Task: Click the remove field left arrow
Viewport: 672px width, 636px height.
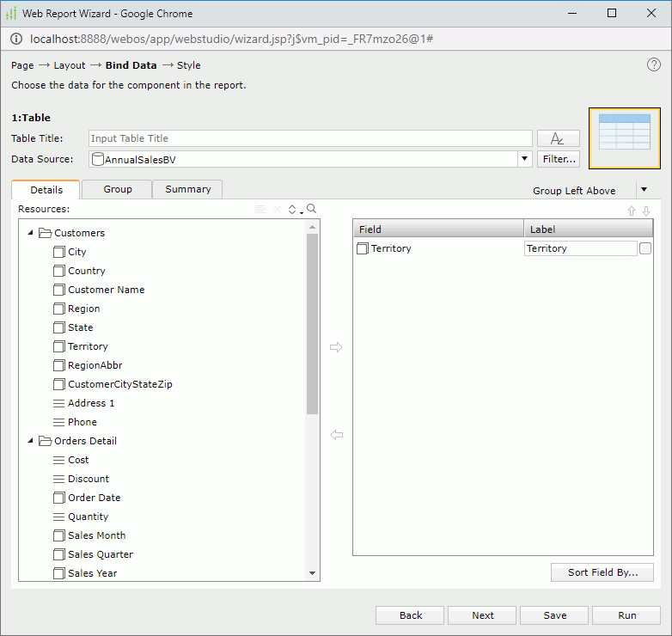Action: (336, 435)
